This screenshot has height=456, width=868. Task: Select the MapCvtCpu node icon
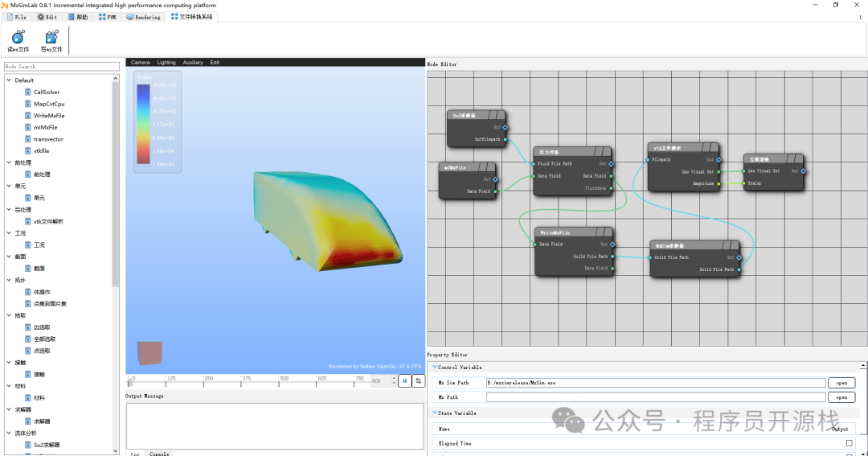coord(28,104)
